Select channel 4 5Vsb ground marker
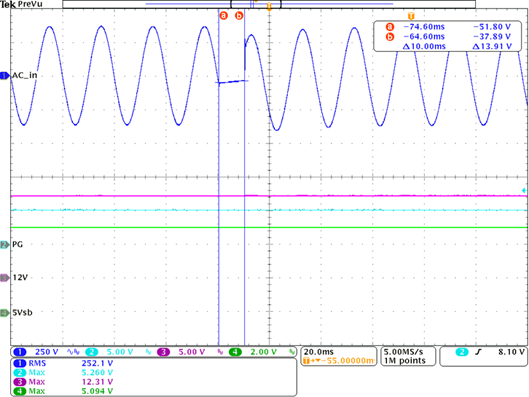This screenshot has width=529, height=397. (4, 313)
